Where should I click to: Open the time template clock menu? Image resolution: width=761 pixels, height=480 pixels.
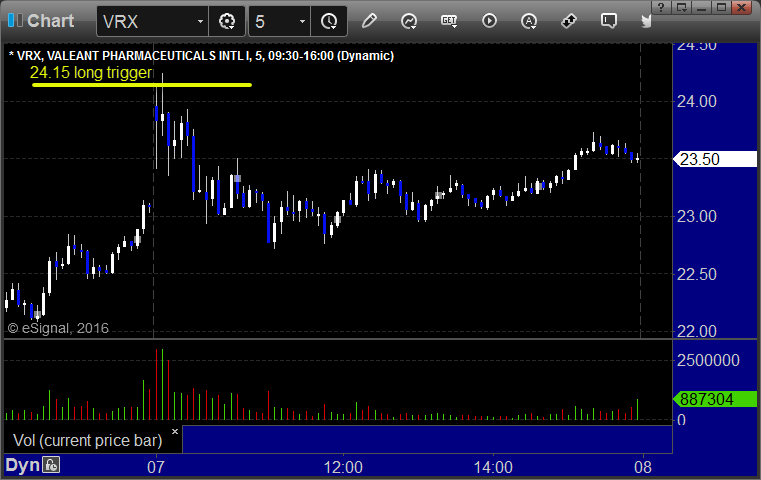(329, 21)
